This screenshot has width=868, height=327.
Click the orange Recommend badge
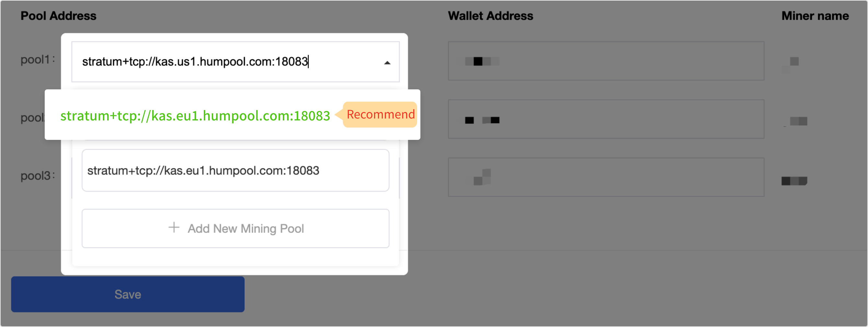pyautogui.click(x=380, y=115)
